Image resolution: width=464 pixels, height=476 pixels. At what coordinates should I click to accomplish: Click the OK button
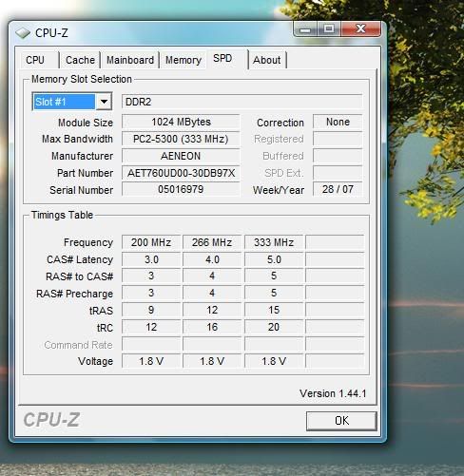tap(341, 421)
